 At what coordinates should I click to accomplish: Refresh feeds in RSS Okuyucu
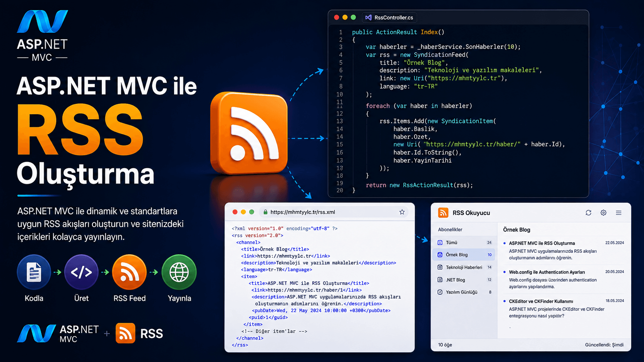pos(589,213)
